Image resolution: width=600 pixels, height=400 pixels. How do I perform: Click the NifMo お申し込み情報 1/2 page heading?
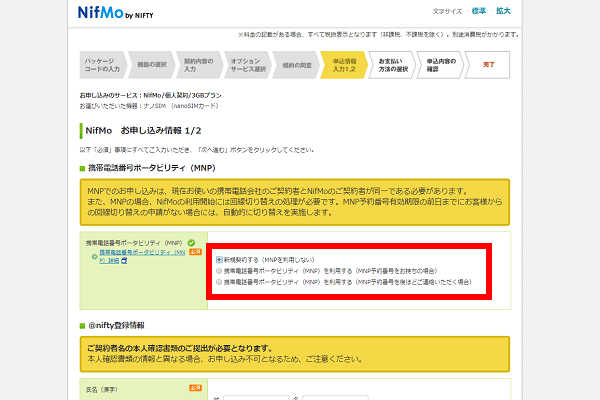(143, 131)
